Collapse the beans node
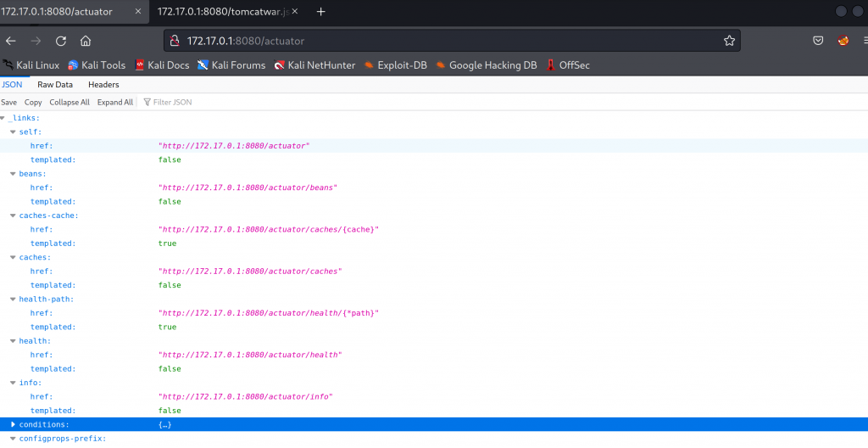Viewport: 868px width, 448px height. coord(13,174)
